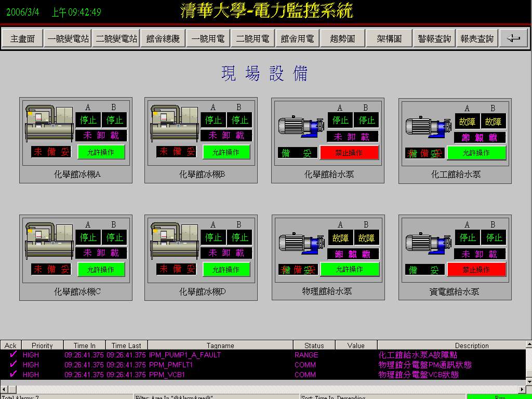Click 允許操作 button for 化學館冰機C
The height and width of the screenshot is (399, 532).
[x=101, y=270]
